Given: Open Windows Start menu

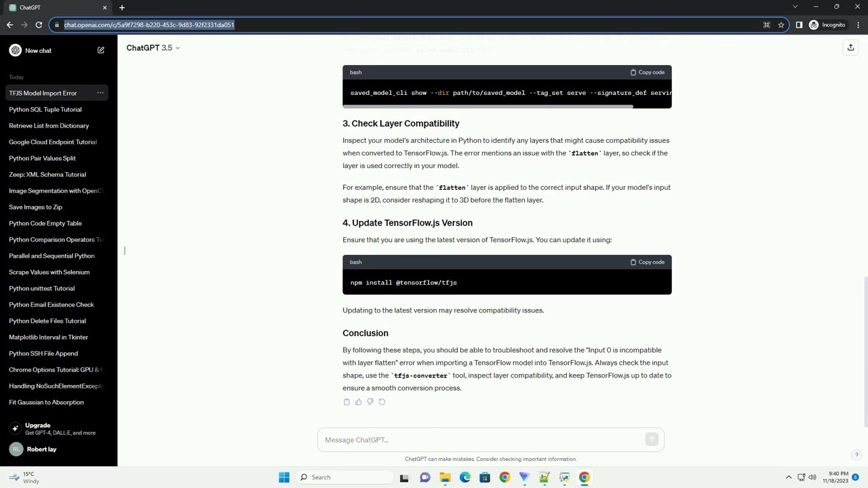Looking at the screenshot, I should point(284,477).
